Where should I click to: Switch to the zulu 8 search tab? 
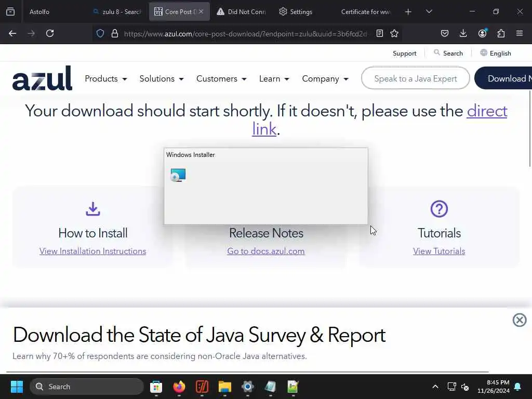(x=117, y=12)
